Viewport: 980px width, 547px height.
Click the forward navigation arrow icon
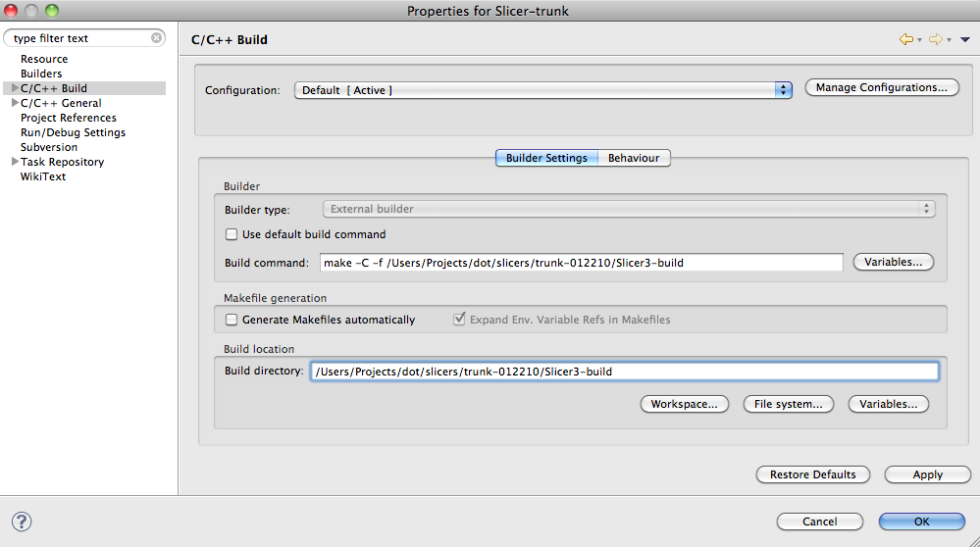(x=935, y=39)
